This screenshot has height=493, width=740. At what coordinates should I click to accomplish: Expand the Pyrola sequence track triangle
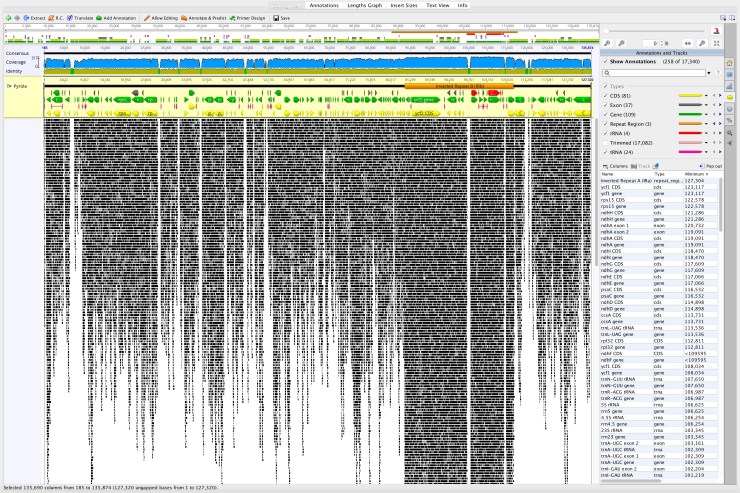(x=9, y=86)
